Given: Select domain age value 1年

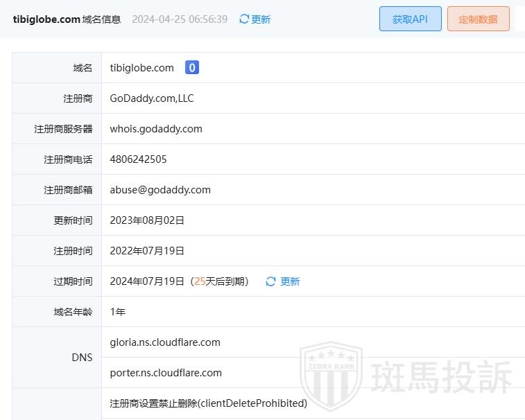Looking at the screenshot, I should tap(117, 312).
